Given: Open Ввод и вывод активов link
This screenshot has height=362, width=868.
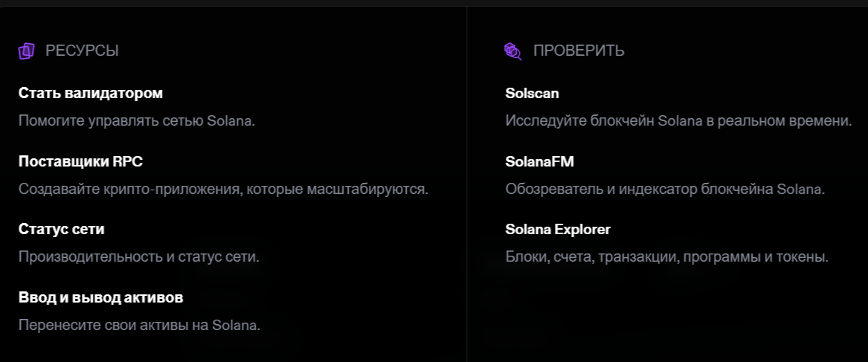Looking at the screenshot, I should (100, 297).
